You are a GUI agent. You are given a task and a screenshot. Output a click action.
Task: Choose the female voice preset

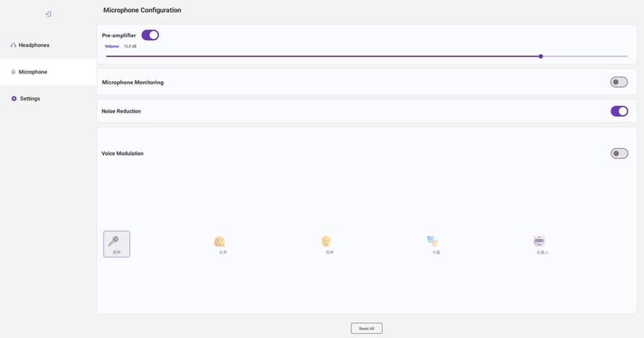(x=220, y=241)
